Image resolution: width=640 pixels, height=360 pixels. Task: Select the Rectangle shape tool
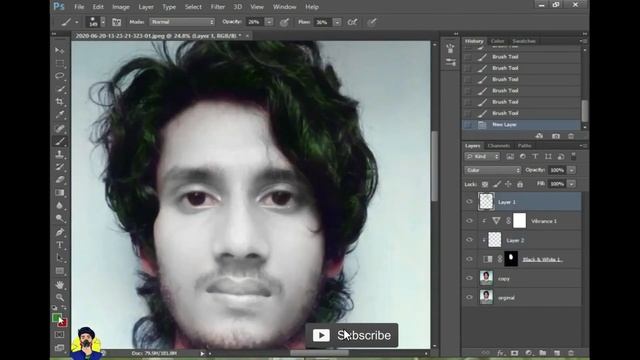[60, 271]
